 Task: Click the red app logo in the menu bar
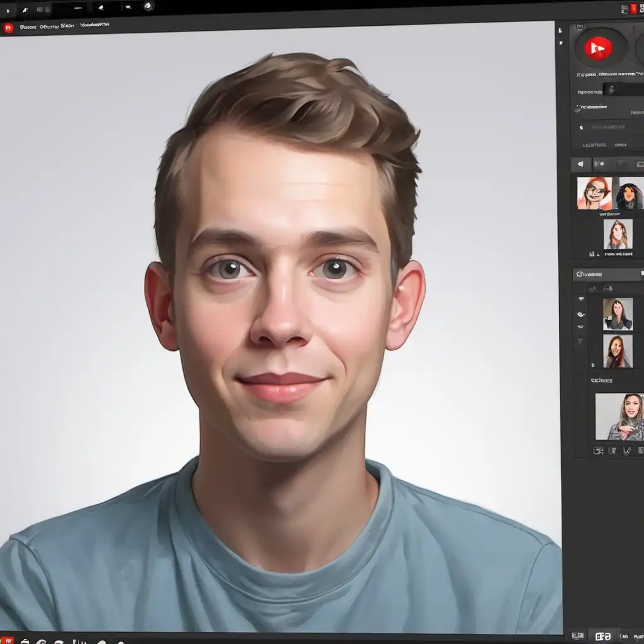[x=8, y=27]
